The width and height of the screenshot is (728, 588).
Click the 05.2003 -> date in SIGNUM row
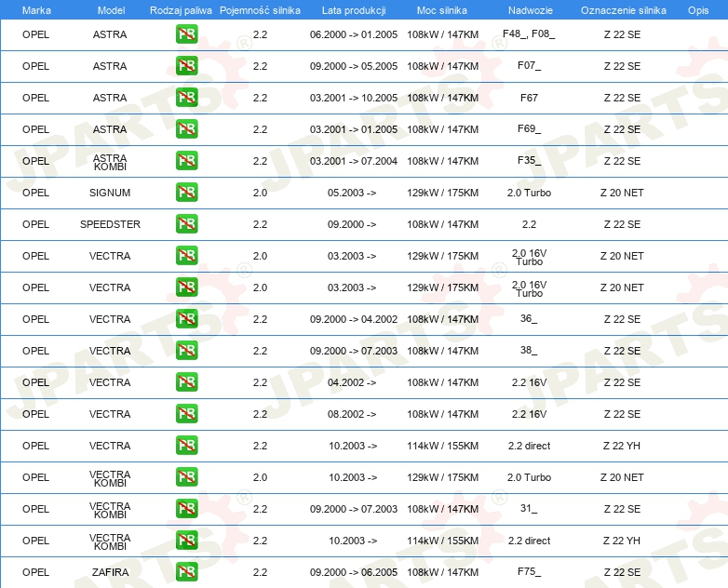tap(352, 193)
